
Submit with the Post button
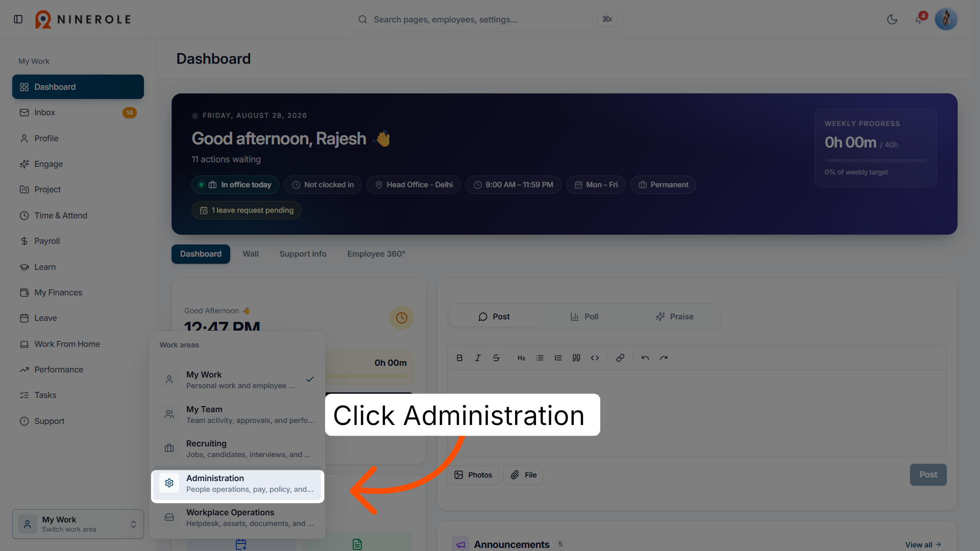tap(928, 475)
